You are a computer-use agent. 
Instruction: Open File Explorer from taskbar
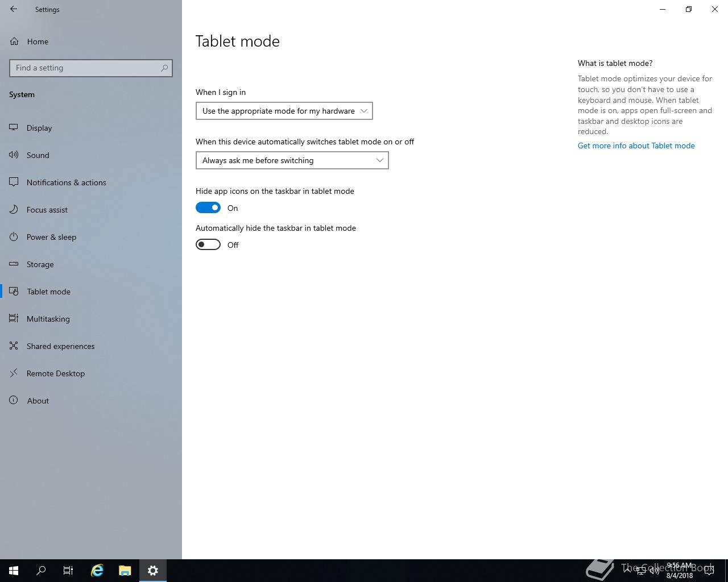125,571
